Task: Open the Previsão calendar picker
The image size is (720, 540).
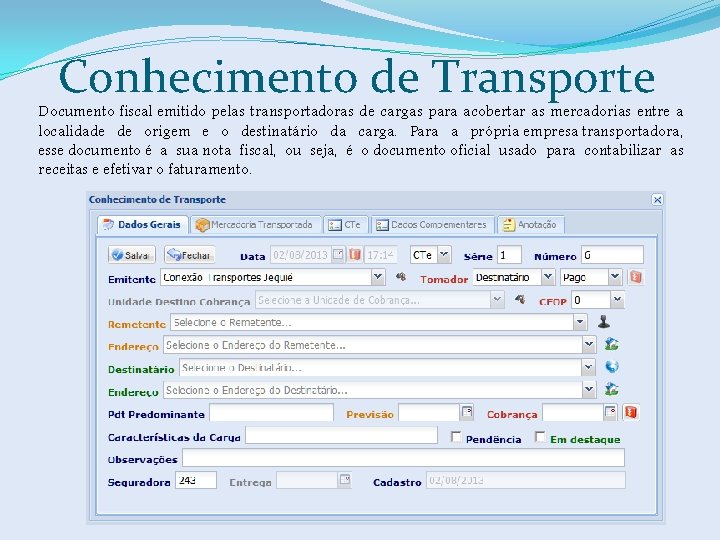Action: pos(467,412)
